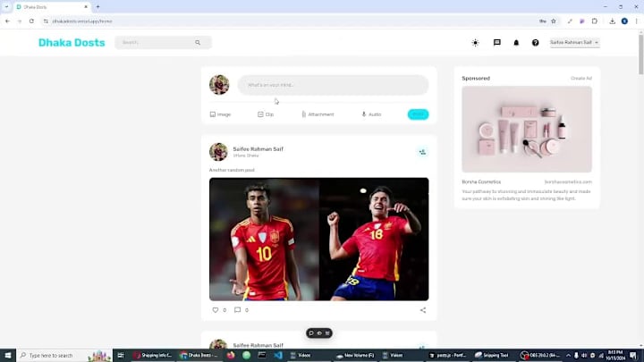
Task: Toggle light/dark mode with the sun icon
Action: point(475,43)
